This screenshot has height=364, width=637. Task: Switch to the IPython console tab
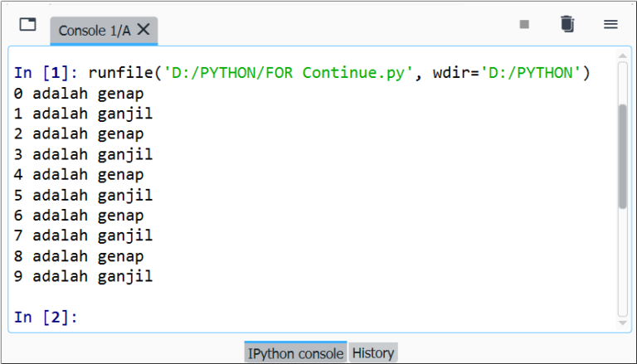[x=295, y=353]
